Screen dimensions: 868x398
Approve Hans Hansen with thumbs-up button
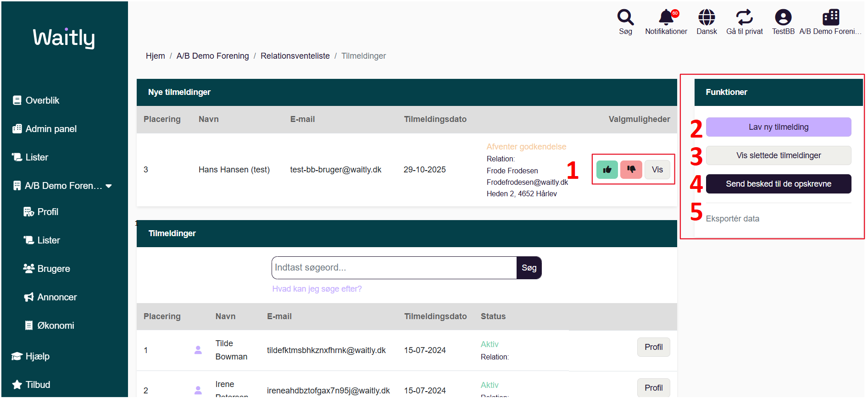point(607,170)
